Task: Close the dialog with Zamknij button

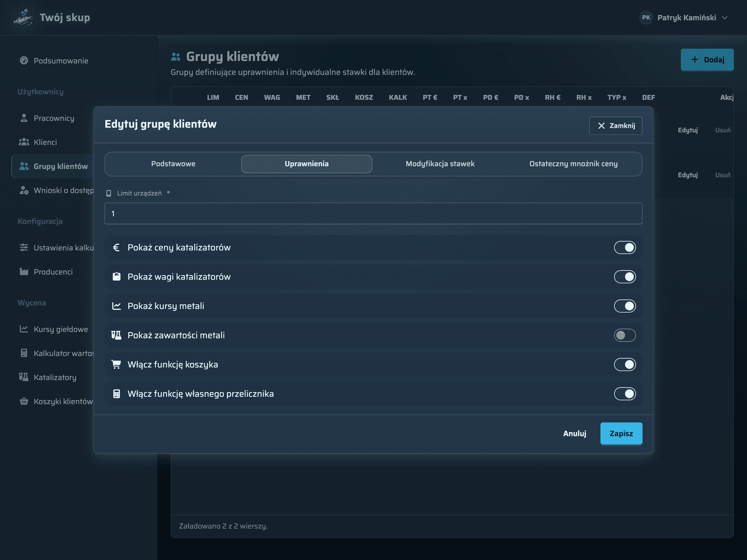Action: tap(616, 126)
